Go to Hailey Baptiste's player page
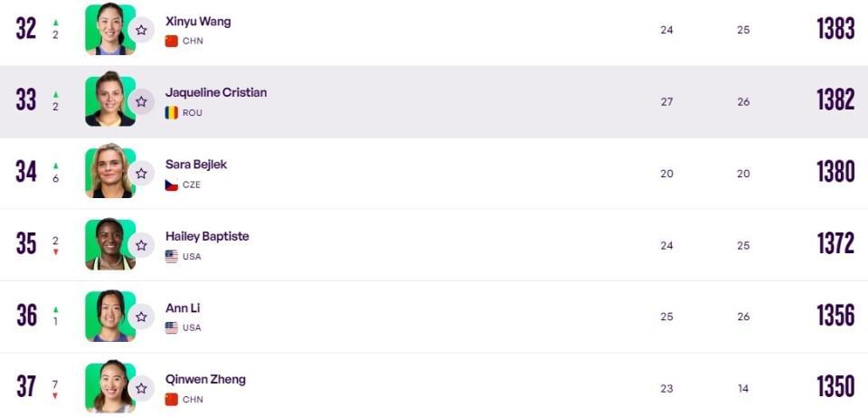The height and width of the screenshot is (417, 868). click(207, 236)
